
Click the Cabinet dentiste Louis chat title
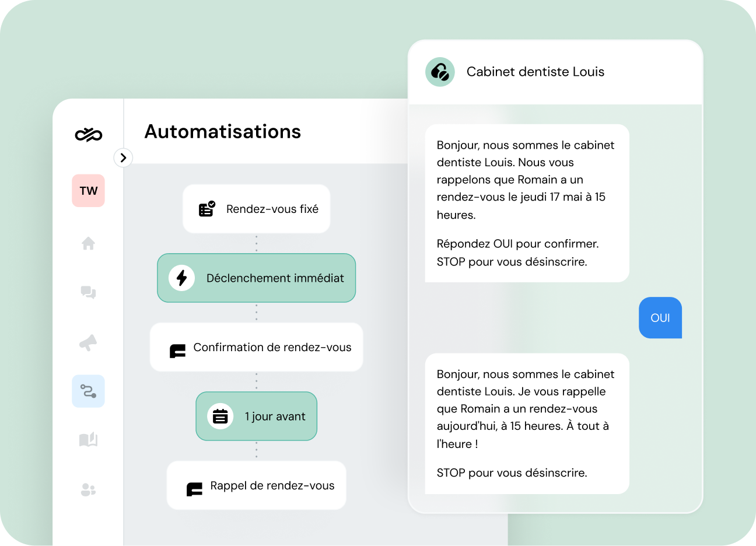coord(535,72)
